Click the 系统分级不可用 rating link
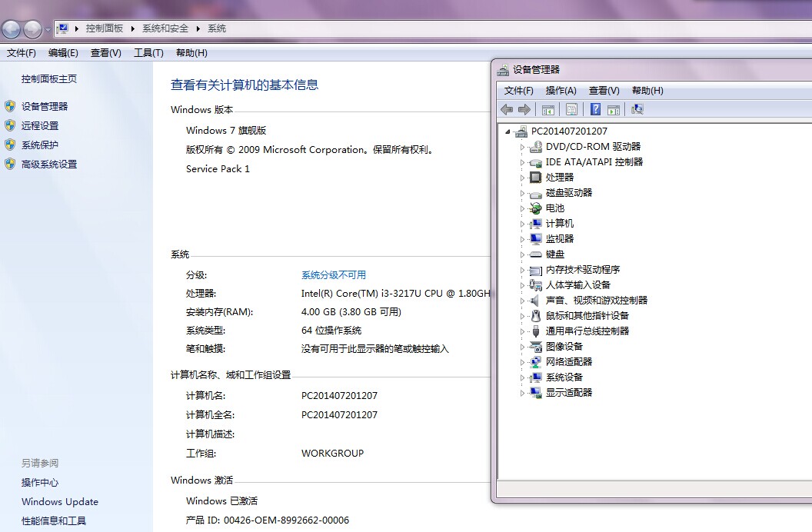This screenshot has width=812, height=532. tap(334, 274)
